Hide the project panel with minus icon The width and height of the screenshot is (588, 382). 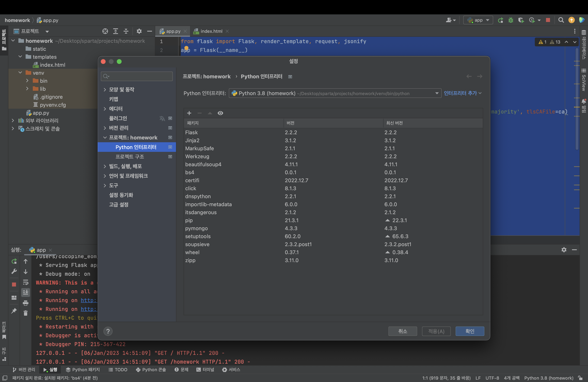pyautogui.click(x=149, y=31)
